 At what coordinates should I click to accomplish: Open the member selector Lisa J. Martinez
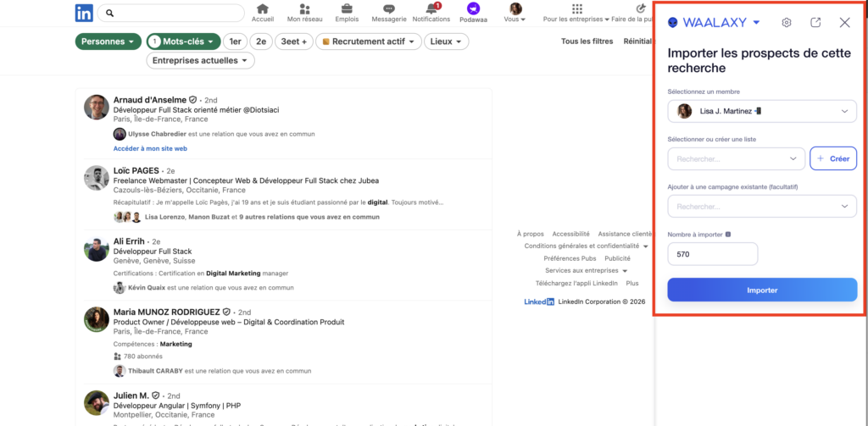pyautogui.click(x=762, y=111)
